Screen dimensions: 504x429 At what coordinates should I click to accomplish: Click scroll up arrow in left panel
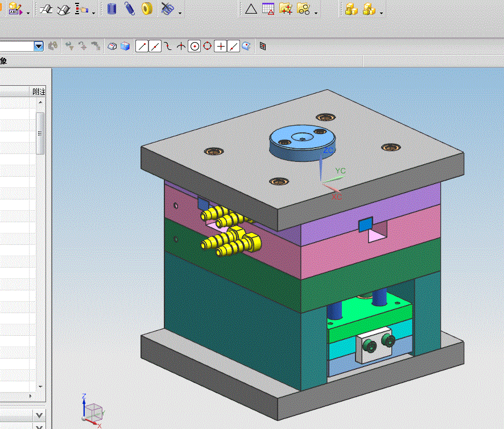pyautogui.click(x=40, y=102)
